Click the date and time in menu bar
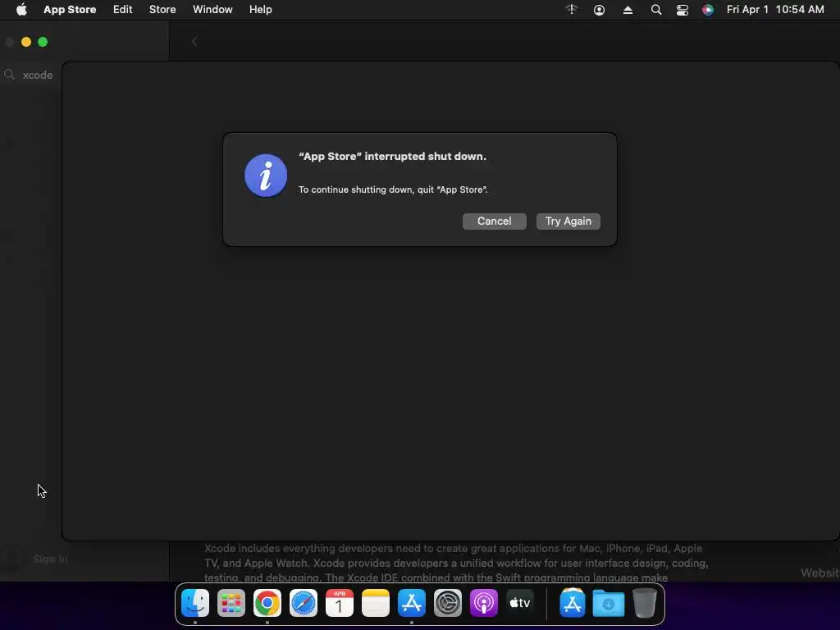Image resolution: width=840 pixels, height=630 pixels. pyautogui.click(x=775, y=10)
